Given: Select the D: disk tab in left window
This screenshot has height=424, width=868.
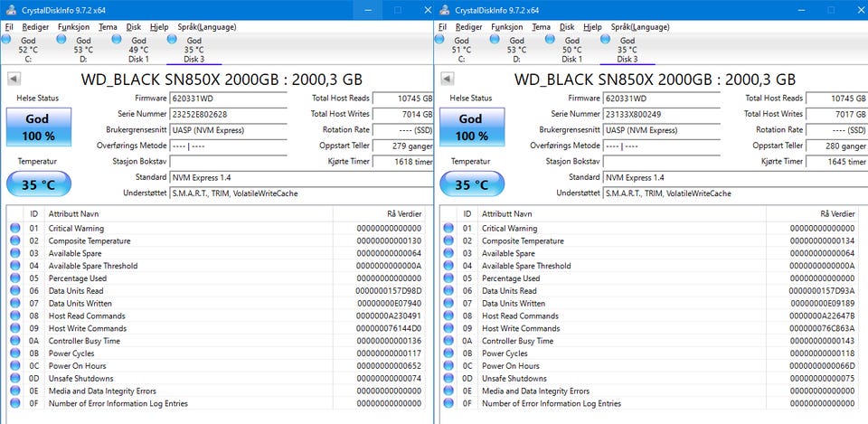Looking at the screenshot, I should tap(83, 50).
